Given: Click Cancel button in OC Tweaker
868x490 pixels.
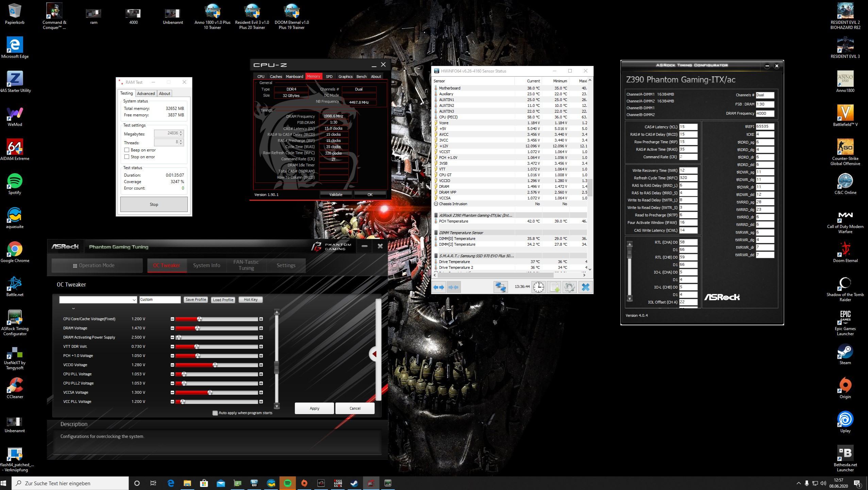Looking at the screenshot, I should [355, 408].
